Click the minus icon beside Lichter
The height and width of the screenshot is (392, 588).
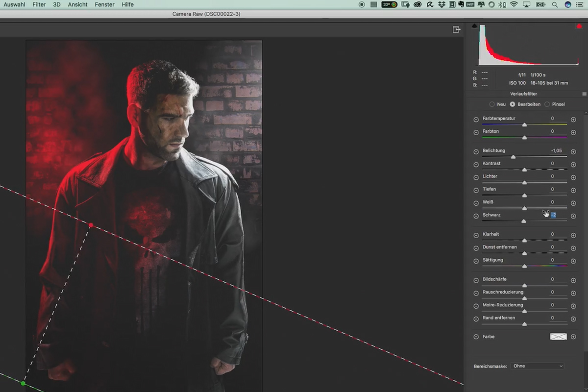[476, 177]
